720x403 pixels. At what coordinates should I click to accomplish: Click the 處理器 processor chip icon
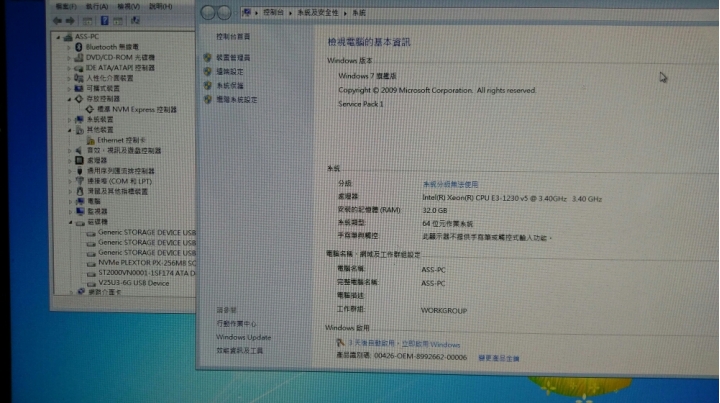79,160
